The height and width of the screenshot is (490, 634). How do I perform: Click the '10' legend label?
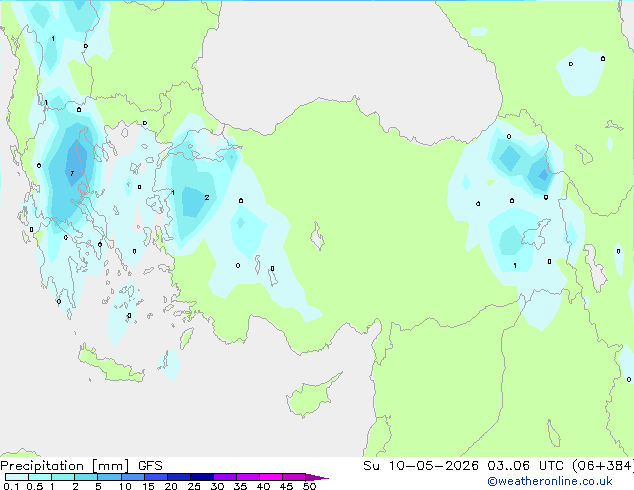click(125, 486)
